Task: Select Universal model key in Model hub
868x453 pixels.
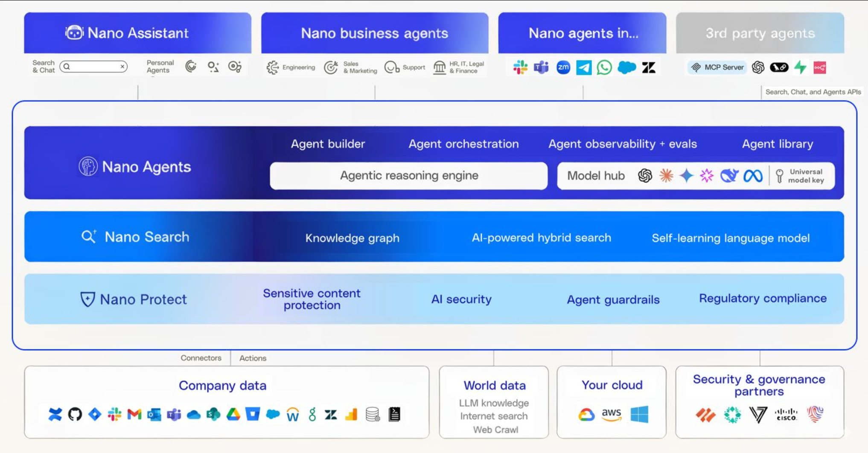Action: [x=801, y=176]
